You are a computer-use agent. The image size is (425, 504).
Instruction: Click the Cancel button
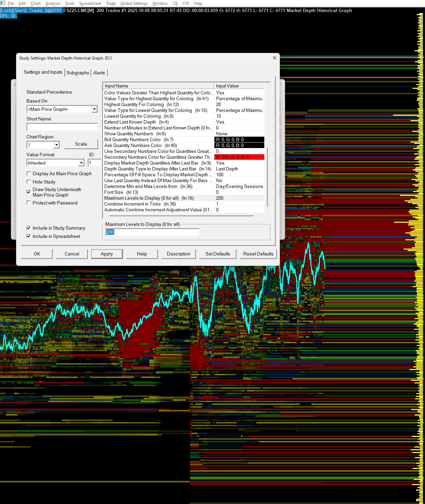(x=72, y=254)
